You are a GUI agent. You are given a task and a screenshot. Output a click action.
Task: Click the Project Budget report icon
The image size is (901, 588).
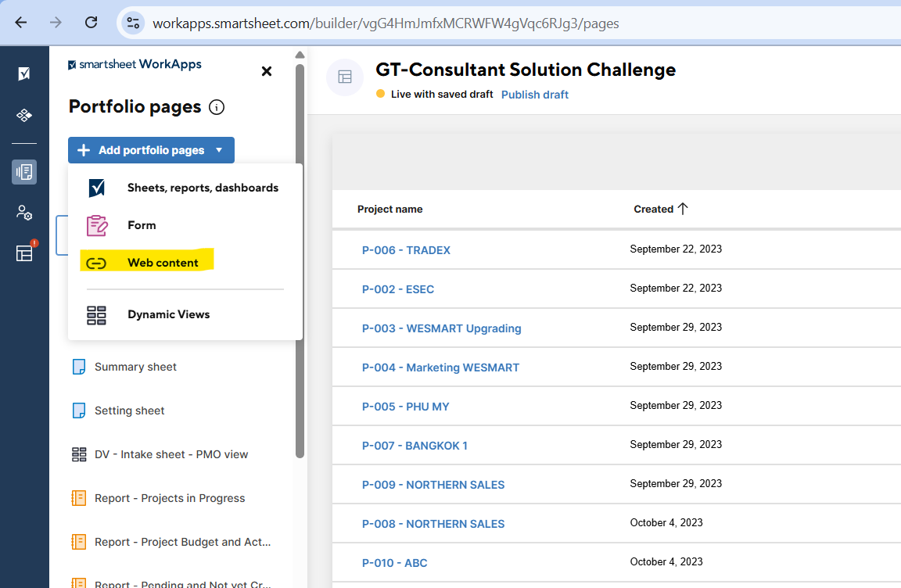pyautogui.click(x=79, y=542)
